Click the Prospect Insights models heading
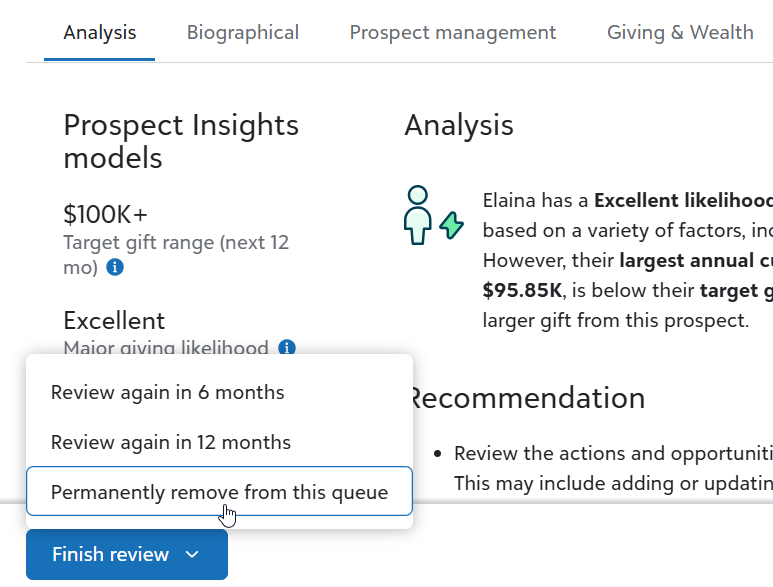 (x=181, y=141)
